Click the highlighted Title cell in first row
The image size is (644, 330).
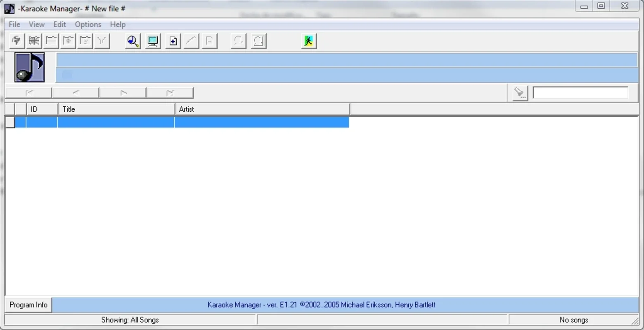click(x=116, y=122)
